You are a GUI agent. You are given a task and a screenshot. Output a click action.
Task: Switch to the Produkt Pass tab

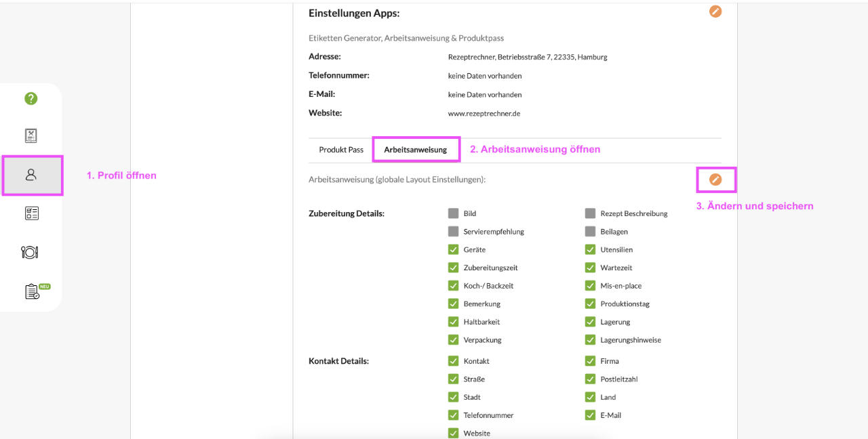[341, 150]
